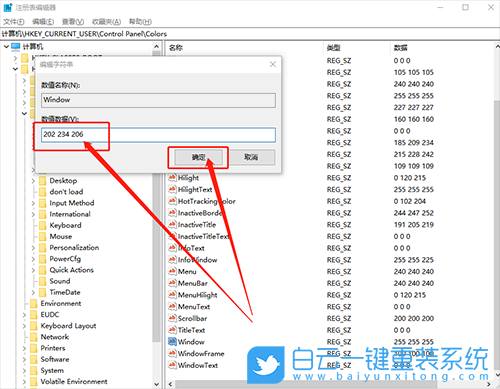Open the 文件(F) menu

pos(14,22)
